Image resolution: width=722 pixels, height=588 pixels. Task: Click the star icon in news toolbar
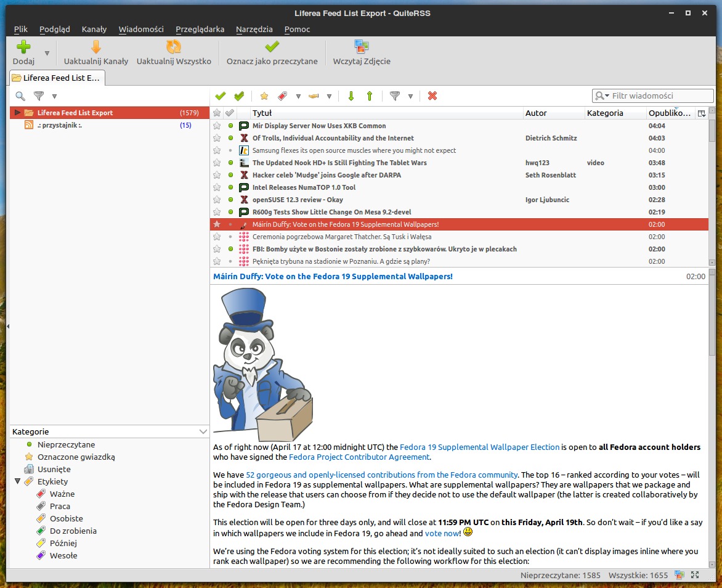[264, 96]
